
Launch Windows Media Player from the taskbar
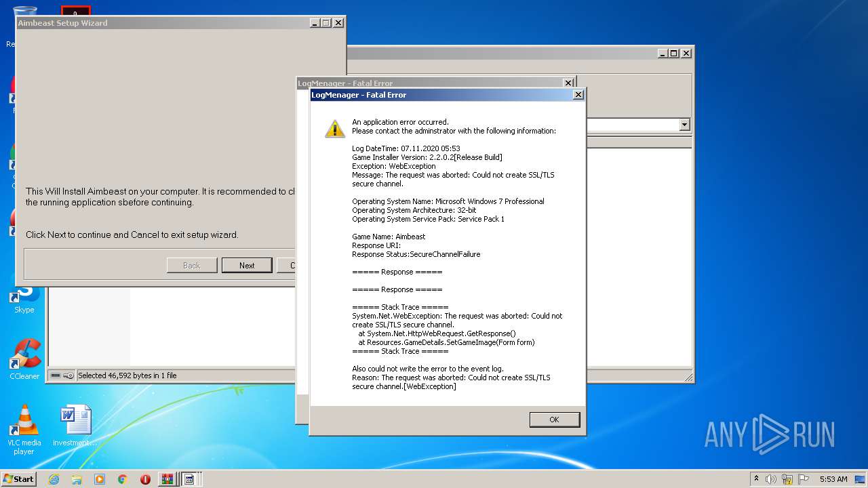[x=100, y=479]
